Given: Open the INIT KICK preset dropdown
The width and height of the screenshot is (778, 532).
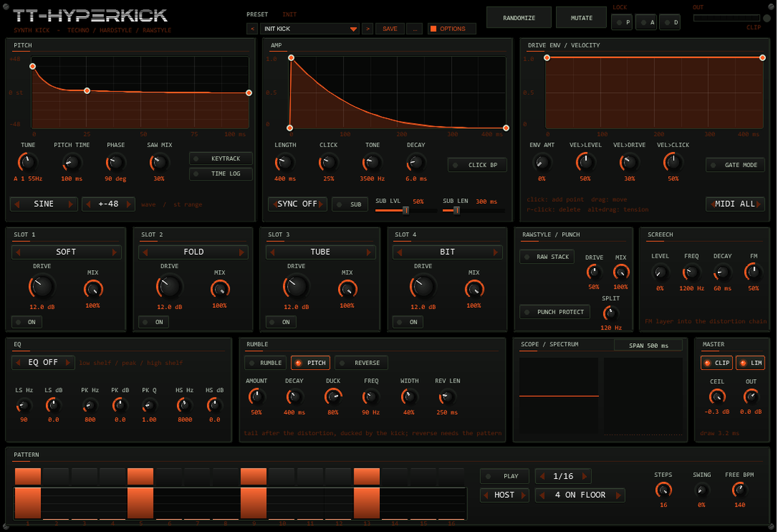Looking at the screenshot, I should [310, 29].
